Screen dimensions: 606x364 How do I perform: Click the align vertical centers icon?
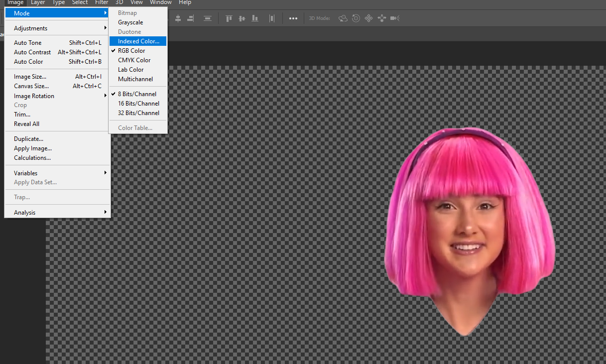[x=242, y=18]
